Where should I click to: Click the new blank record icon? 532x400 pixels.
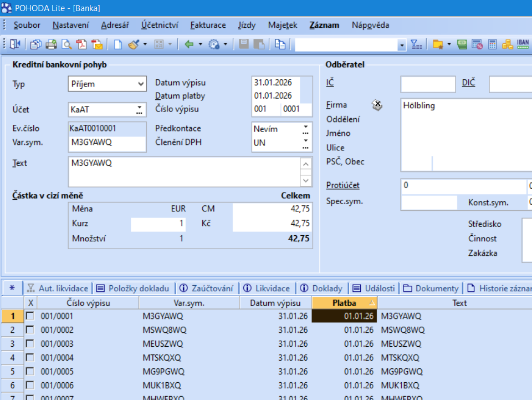[x=118, y=44]
